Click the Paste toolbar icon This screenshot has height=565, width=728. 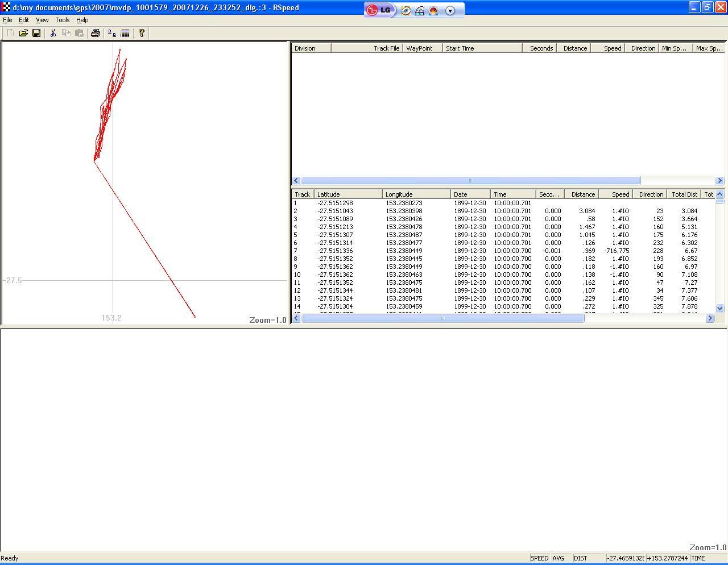[80, 33]
